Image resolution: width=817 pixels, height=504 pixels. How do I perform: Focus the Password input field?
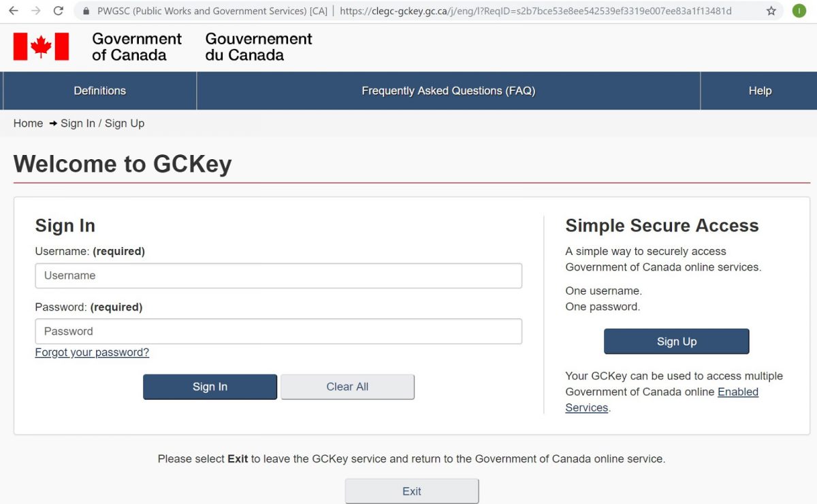coord(278,331)
